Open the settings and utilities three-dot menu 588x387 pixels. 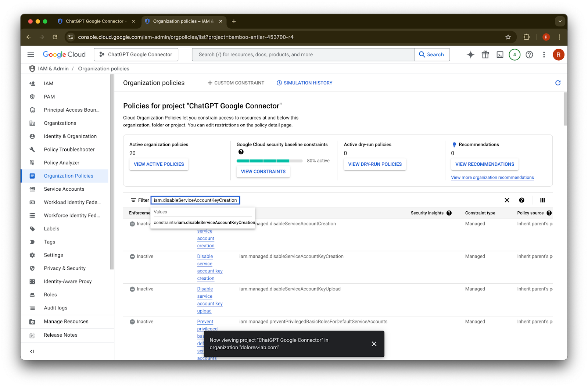point(544,55)
